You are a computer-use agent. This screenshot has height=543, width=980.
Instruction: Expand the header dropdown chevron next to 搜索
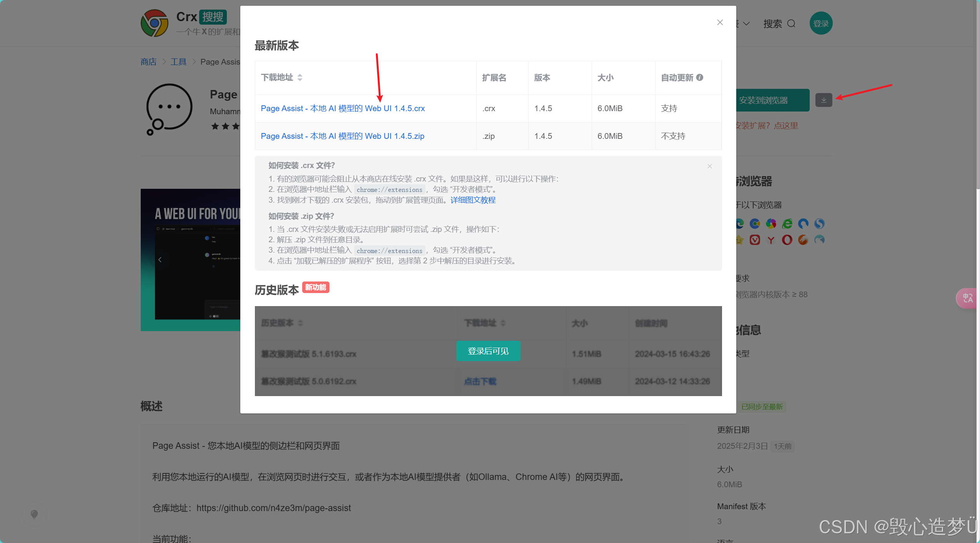click(746, 24)
